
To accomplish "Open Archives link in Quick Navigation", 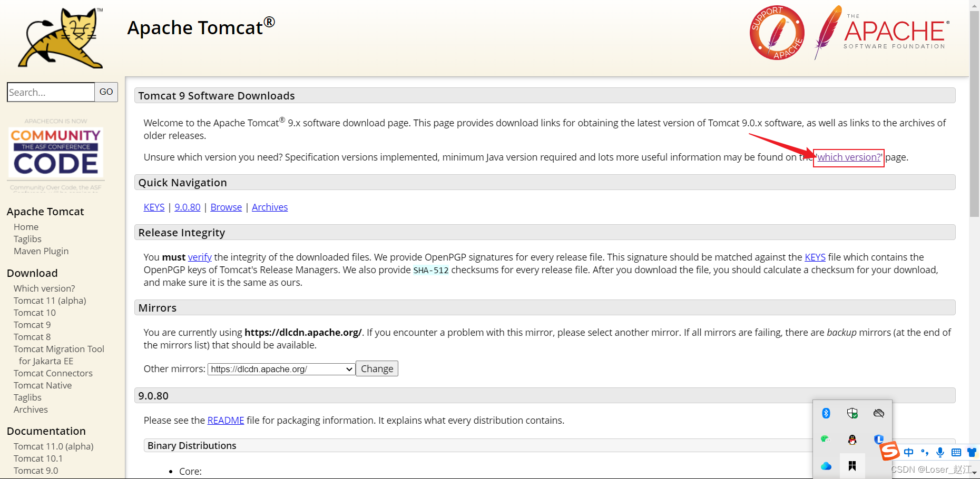I will pos(270,207).
